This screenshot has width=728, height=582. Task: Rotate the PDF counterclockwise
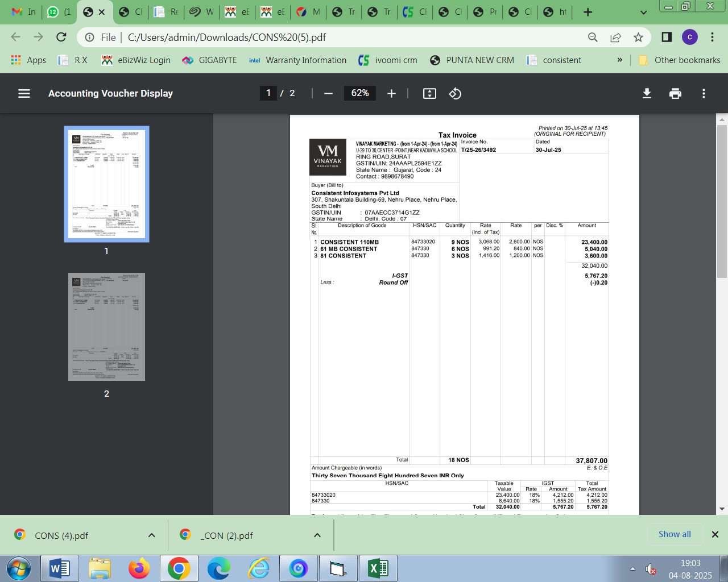pyautogui.click(x=455, y=93)
